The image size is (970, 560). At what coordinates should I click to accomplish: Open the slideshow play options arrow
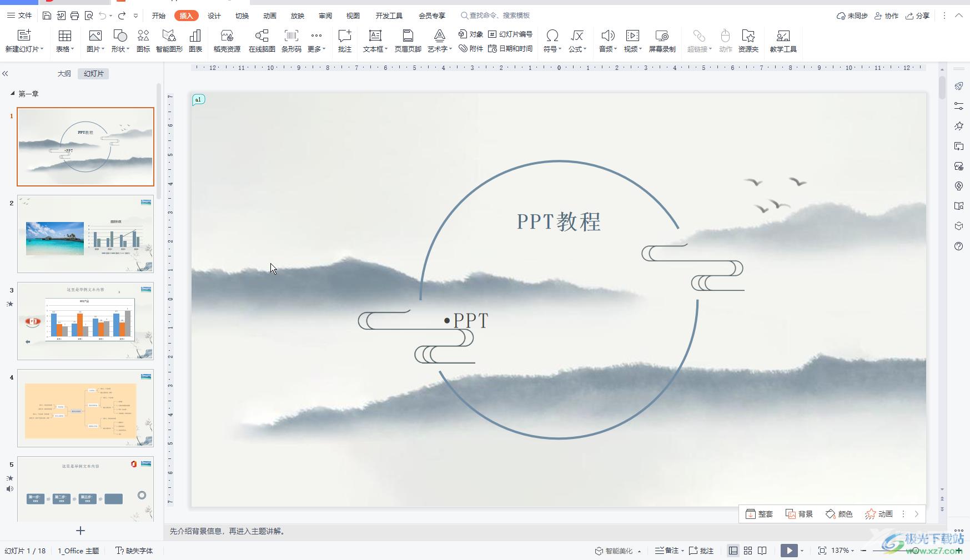pos(802,551)
